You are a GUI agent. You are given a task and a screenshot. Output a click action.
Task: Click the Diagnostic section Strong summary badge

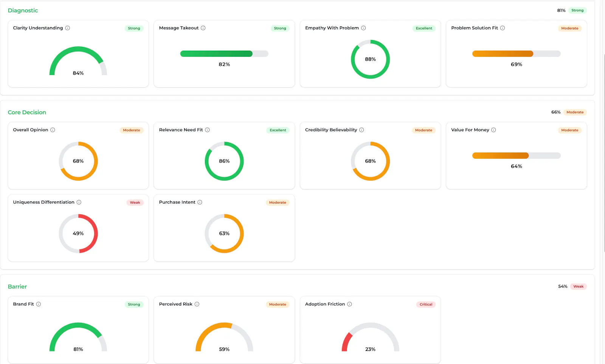577,11
